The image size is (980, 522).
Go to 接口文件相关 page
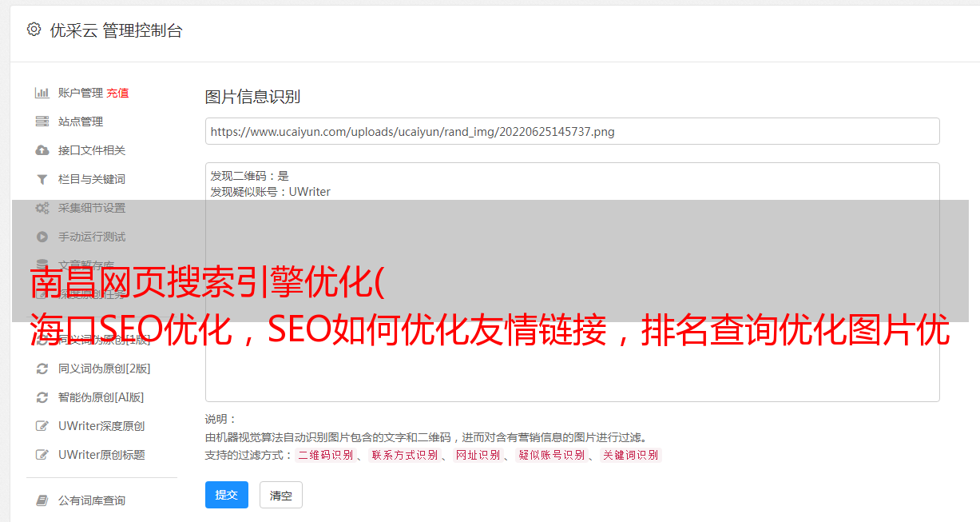pos(92,150)
